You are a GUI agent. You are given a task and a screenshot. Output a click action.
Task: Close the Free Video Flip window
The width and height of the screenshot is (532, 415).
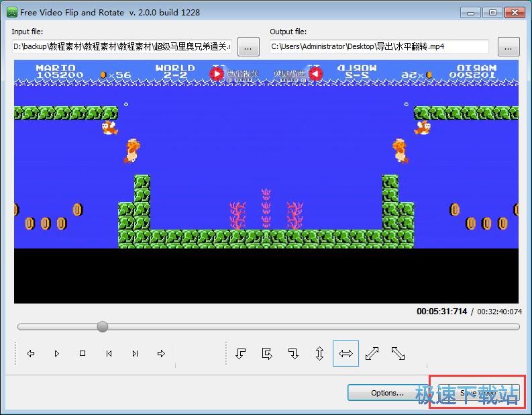pyautogui.click(x=515, y=13)
